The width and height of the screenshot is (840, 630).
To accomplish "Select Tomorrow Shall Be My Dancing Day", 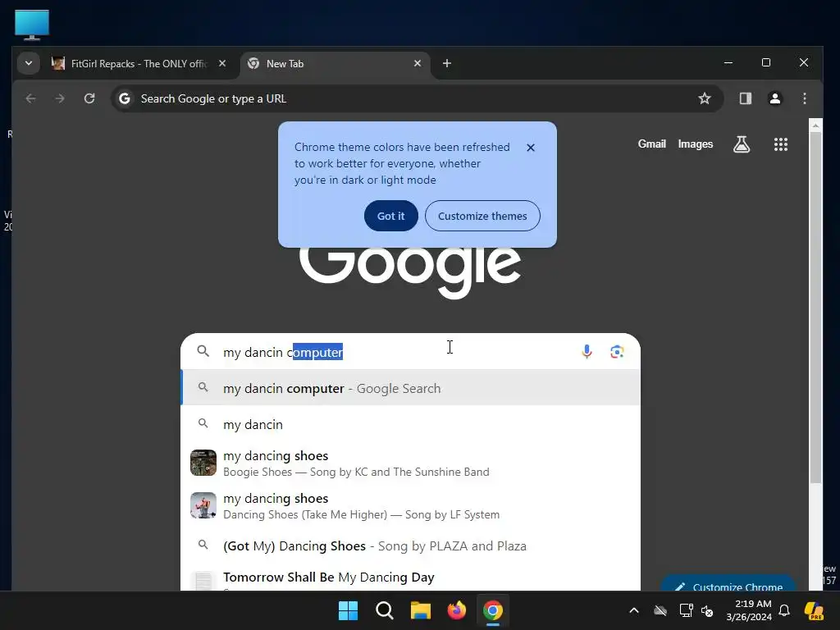I will point(411,578).
